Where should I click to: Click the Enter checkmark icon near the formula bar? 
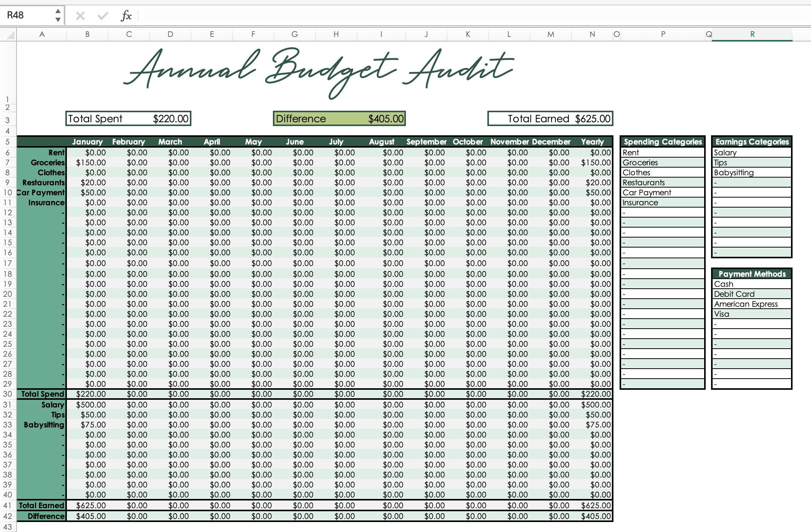[102, 16]
